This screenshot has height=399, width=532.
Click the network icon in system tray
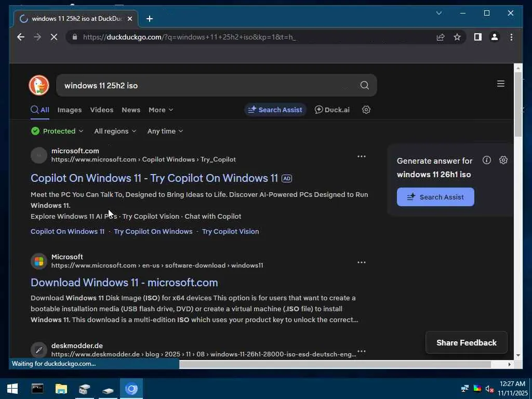pyautogui.click(x=465, y=389)
